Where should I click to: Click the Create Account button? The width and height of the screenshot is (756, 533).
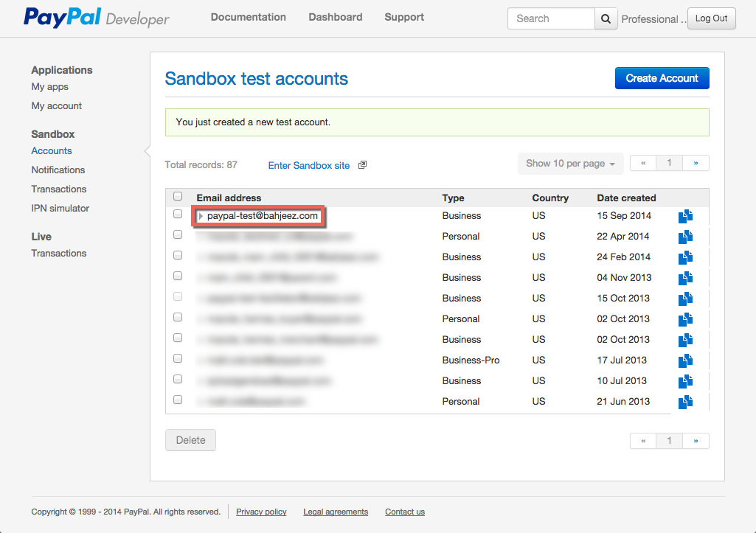pos(662,78)
